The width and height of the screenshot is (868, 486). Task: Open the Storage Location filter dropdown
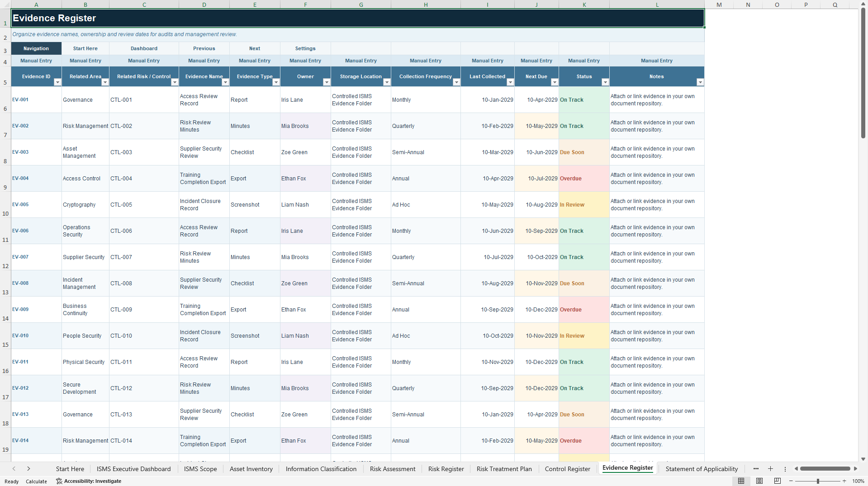coord(387,82)
